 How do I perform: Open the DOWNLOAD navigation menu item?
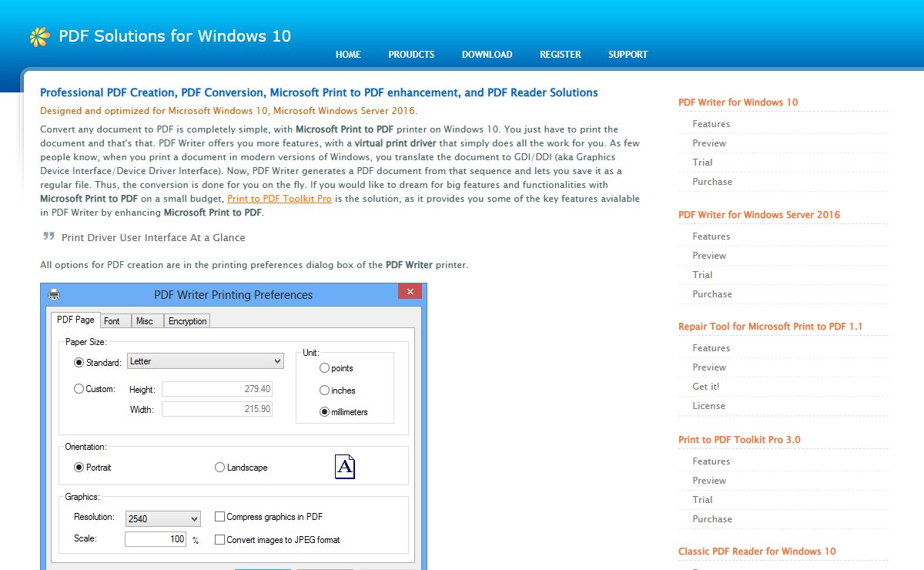click(487, 55)
